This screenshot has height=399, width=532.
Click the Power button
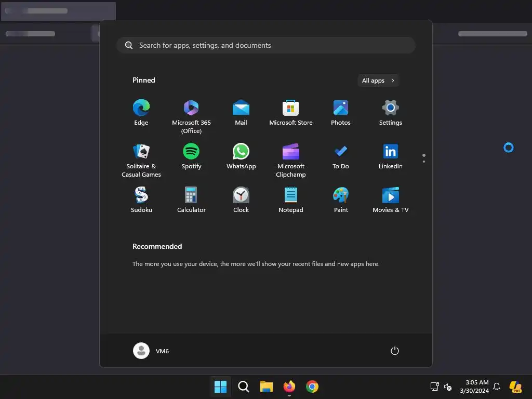(395, 351)
